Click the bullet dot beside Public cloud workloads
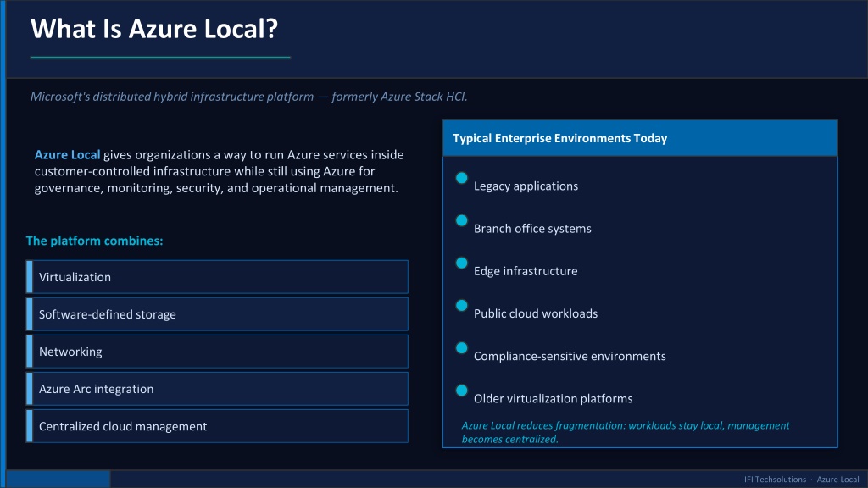The height and width of the screenshot is (488, 868). (462, 305)
